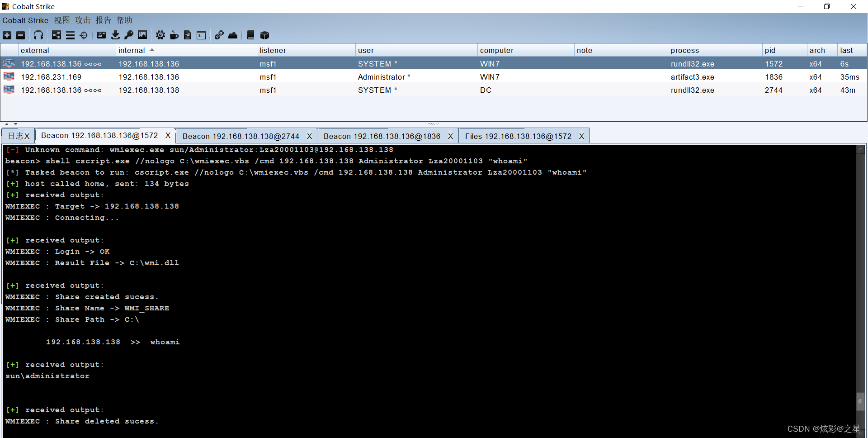Open the MS Office macro document icon
Viewport: 868px width, 438px height.
pyautogui.click(x=188, y=35)
